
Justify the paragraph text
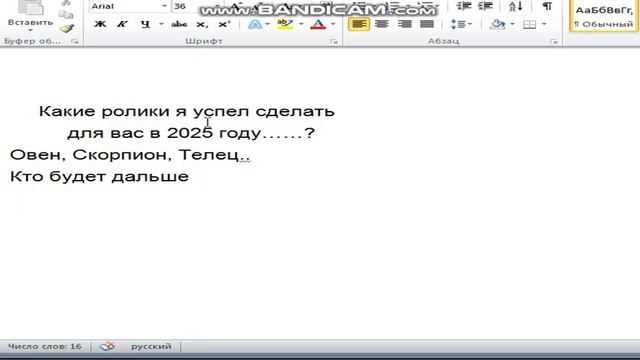pyautogui.click(x=427, y=24)
